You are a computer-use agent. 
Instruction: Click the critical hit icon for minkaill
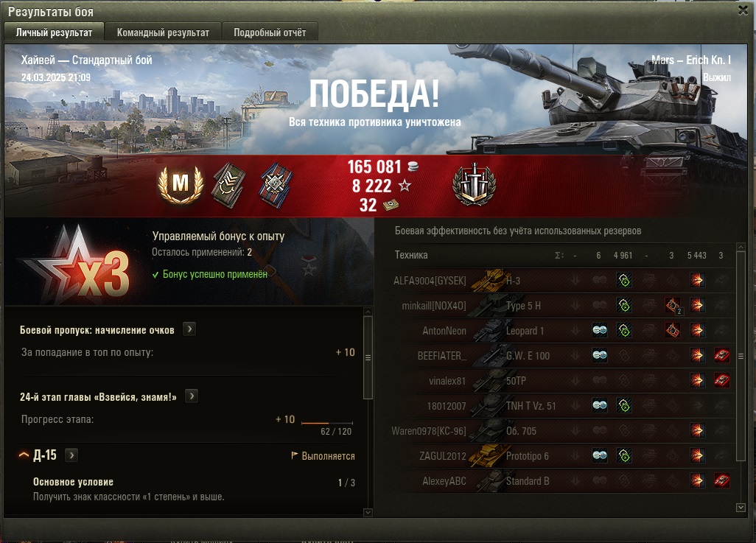pos(673,305)
